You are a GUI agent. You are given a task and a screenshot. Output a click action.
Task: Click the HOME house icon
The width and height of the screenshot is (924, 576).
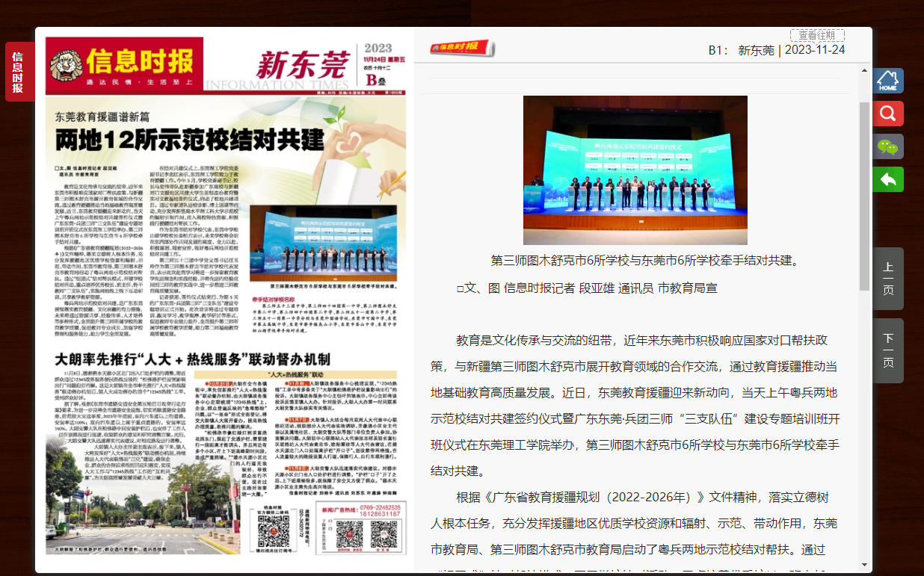pos(887,81)
